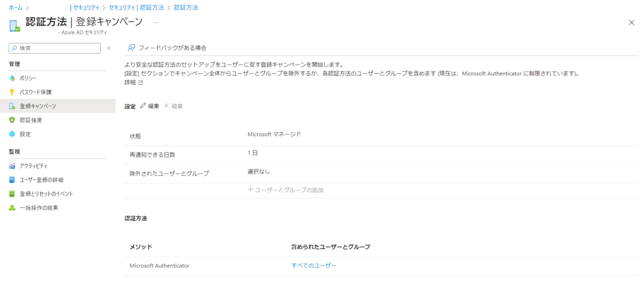Collapse the sidebar with double chevron
The image size is (644, 292).
point(108,48)
